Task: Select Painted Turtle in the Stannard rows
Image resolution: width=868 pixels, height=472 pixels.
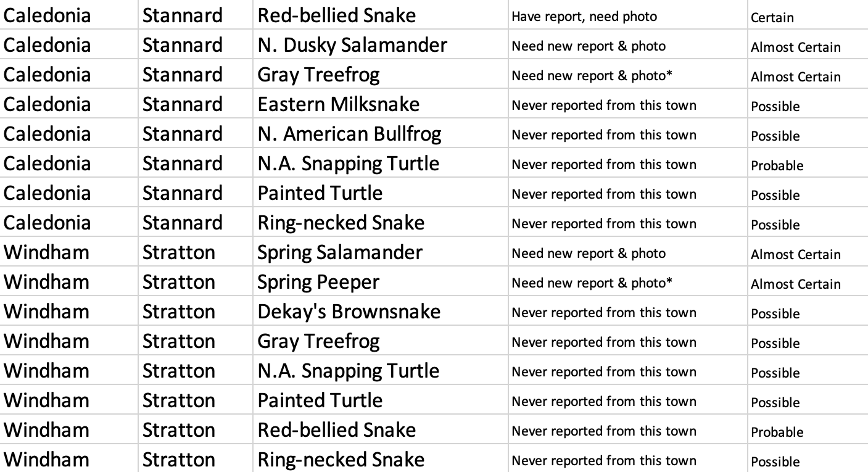Action: pyautogui.click(x=320, y=193)
